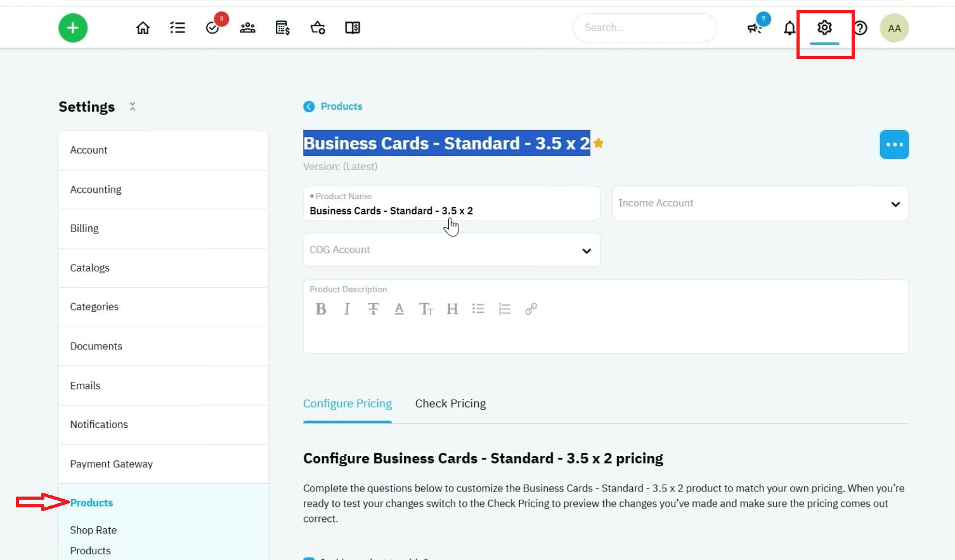The image size is (955, 560).
Task: Click the Products breadcrumb link
Action: (341, 107)
